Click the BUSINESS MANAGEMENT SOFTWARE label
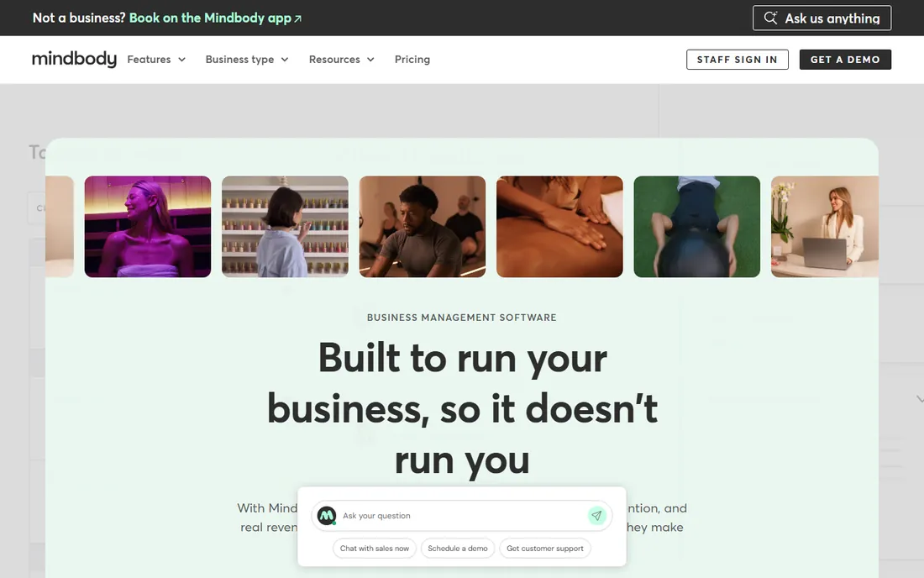The image size is (924, 578). pyautogui.click(x=462, y=318)
